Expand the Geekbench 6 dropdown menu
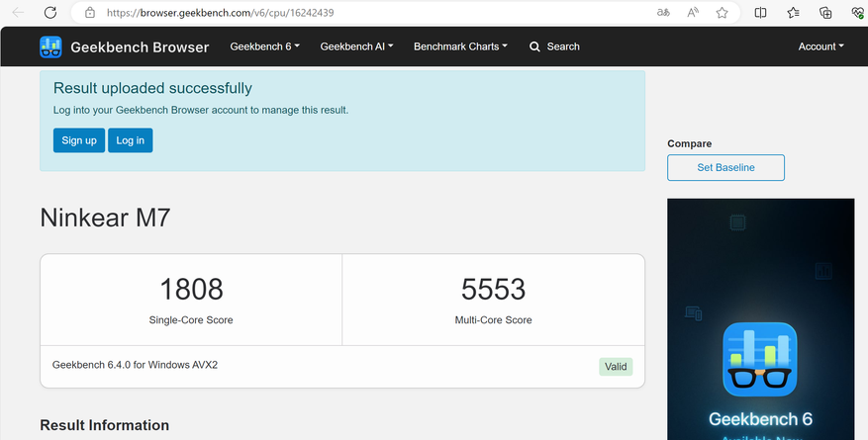The width and height of the screenshot is (868, 440). 264,46
